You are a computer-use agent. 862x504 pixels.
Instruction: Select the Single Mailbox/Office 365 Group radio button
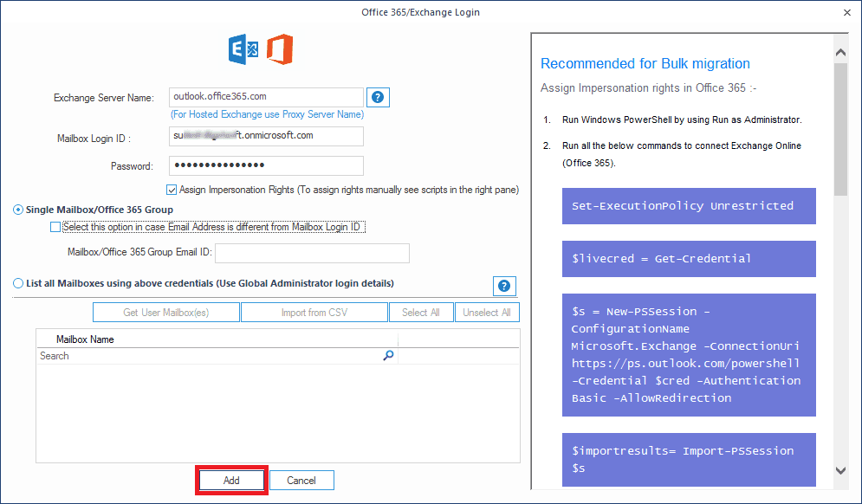(16, 209)
